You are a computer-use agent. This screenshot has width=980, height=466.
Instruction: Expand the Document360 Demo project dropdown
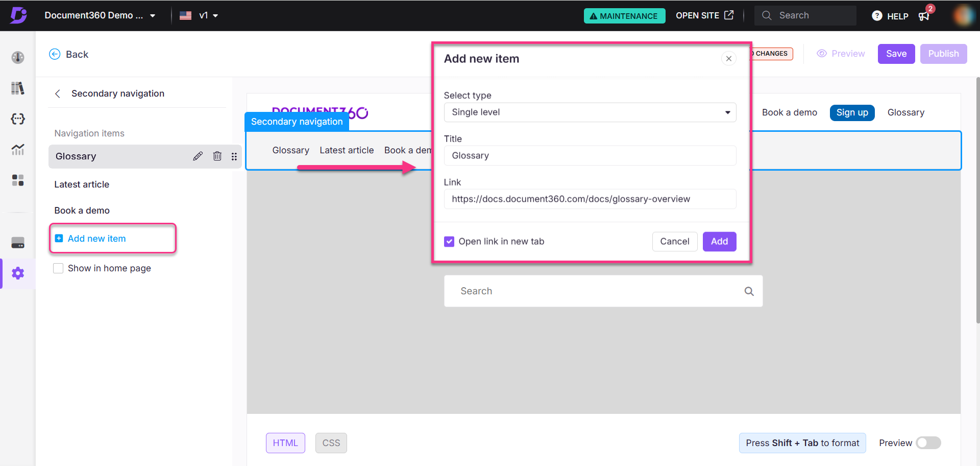click(100, 15)
